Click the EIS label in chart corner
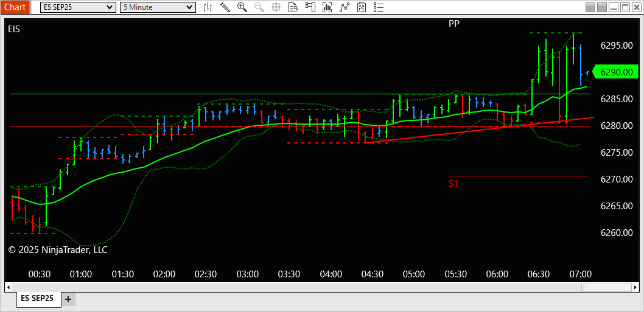The image size is (644, 312). point(14,29)
